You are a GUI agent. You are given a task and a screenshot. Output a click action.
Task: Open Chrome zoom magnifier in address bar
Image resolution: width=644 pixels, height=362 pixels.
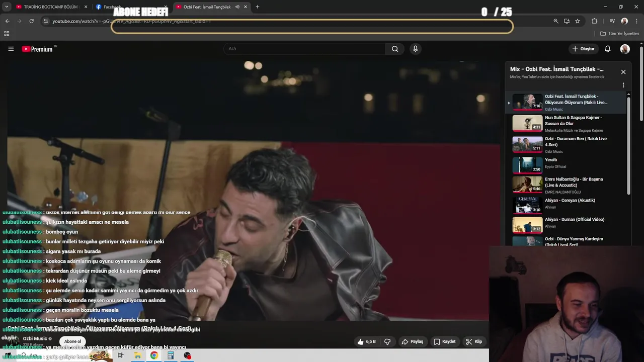pos(556,21)
